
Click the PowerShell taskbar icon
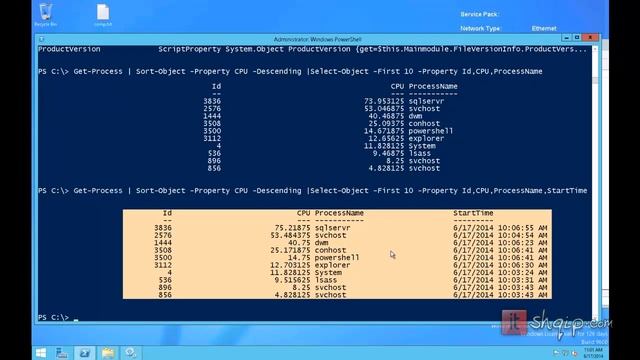pyautogui.click(x=85, y=353)
